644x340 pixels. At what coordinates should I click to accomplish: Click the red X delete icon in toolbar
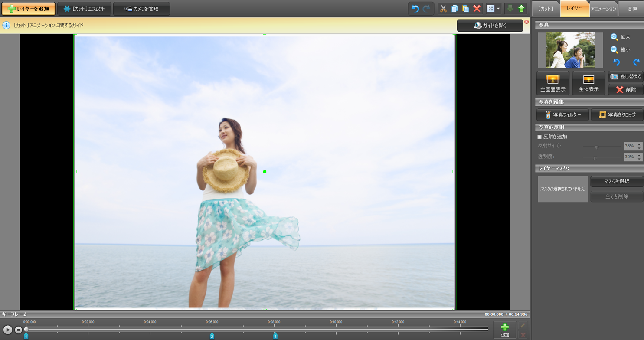[x=477, y=9]
